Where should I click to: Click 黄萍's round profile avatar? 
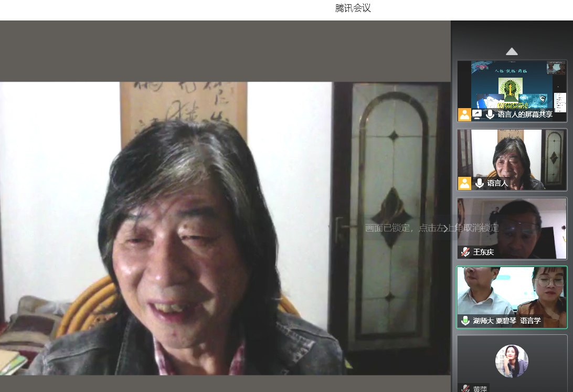[512, 361]
